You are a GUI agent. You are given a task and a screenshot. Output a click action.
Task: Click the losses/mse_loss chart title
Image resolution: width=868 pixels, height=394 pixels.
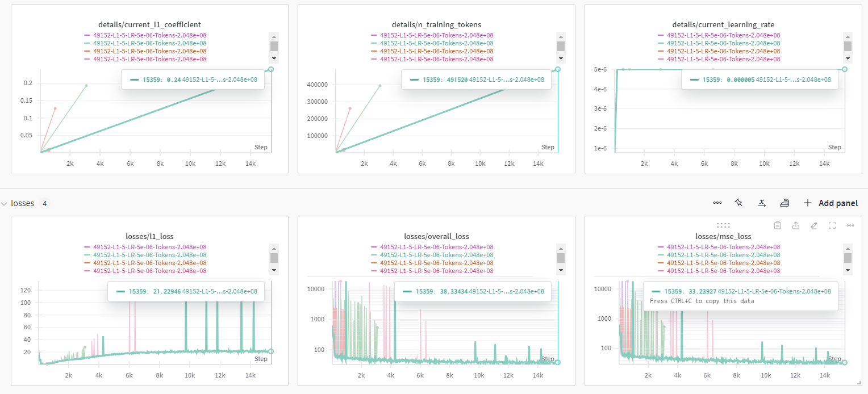[x=723, y=236]
